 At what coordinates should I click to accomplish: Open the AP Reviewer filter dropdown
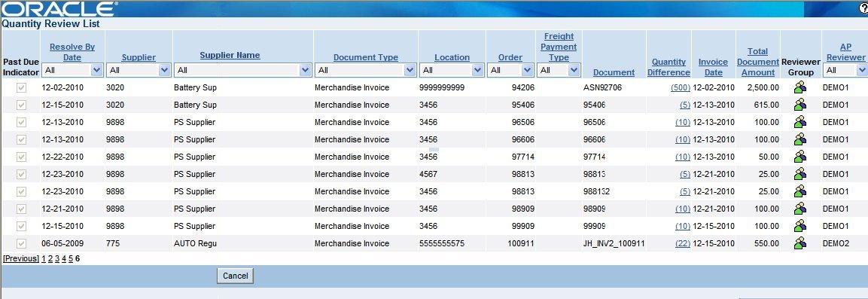click(845, 70)
